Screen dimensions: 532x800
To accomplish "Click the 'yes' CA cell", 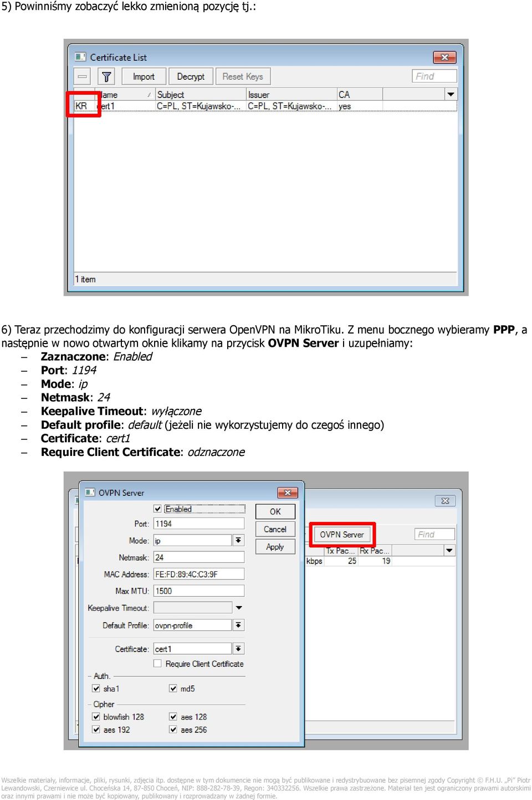I will tap(345, 106).
